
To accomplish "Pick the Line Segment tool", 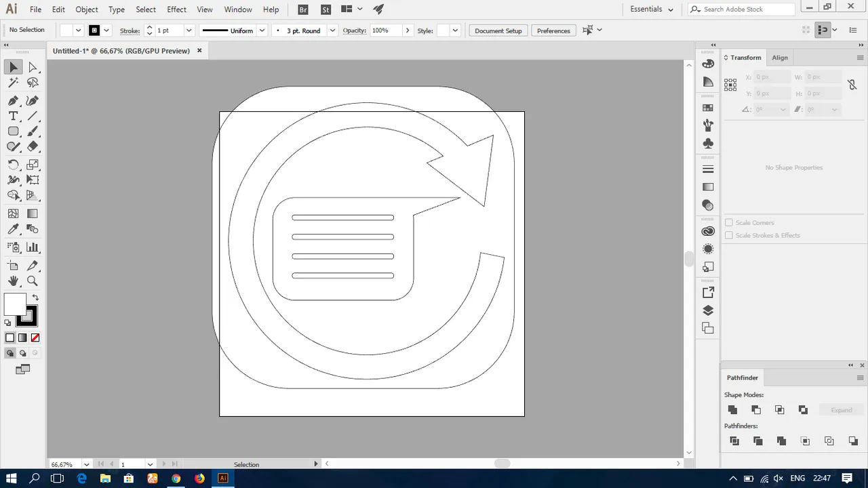I will click(33, 116).
